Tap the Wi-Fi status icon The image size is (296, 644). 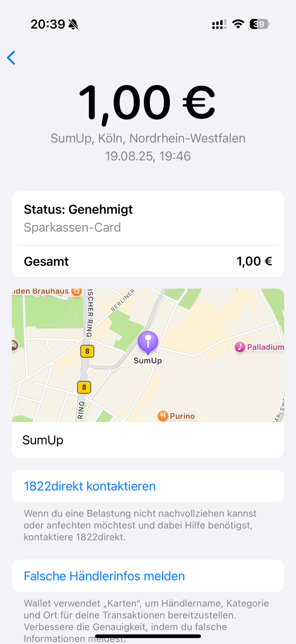point(238,24)
